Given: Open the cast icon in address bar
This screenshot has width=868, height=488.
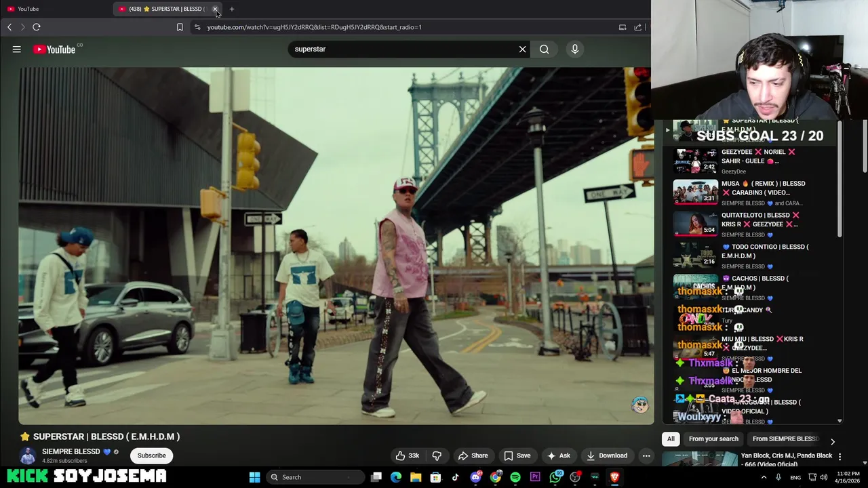Looking at the screenshot, I should point(623,27).
